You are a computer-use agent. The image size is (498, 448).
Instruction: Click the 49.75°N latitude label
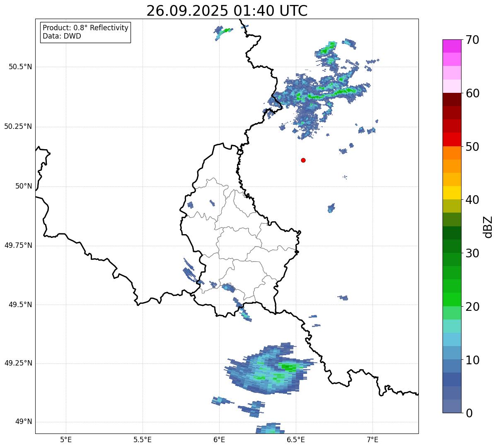18,245
